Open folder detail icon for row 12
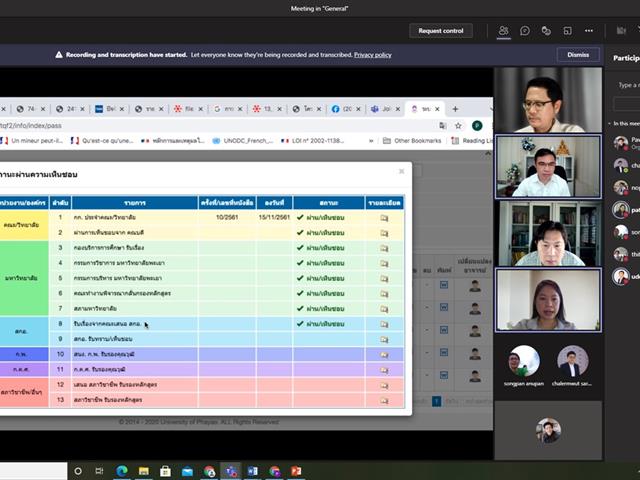 pyautogui.click(x=384, y=385)
